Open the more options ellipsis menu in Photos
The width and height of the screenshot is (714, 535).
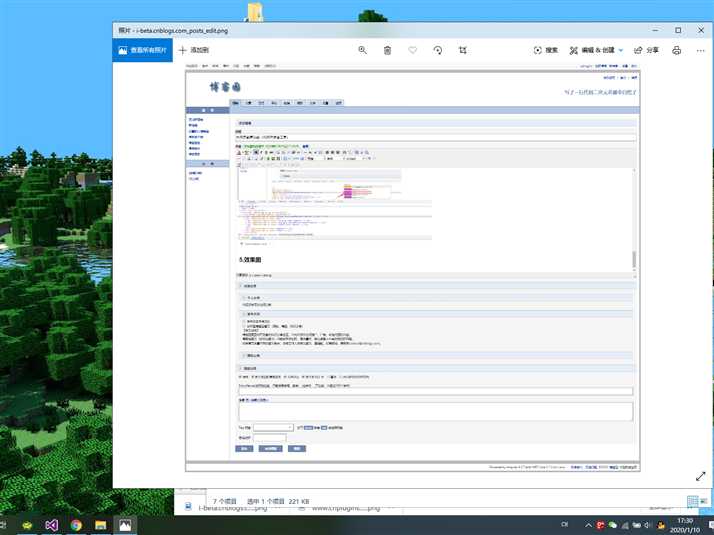(700, 50)
